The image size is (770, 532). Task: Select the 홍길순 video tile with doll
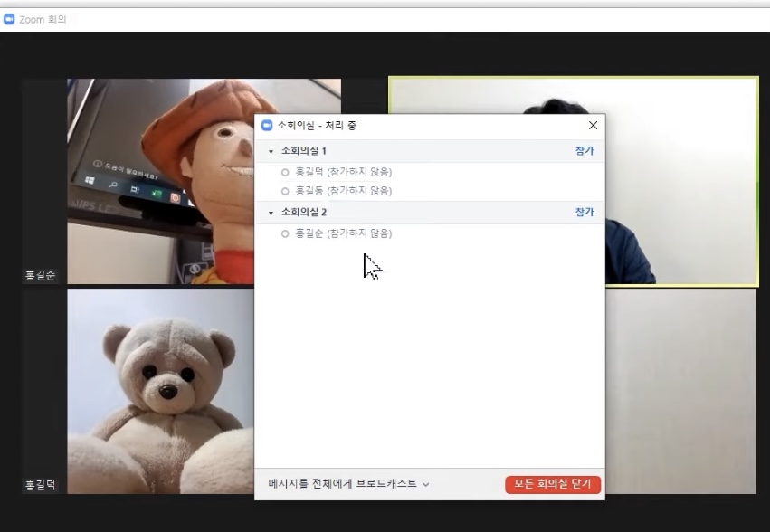(x=160, y=181)
